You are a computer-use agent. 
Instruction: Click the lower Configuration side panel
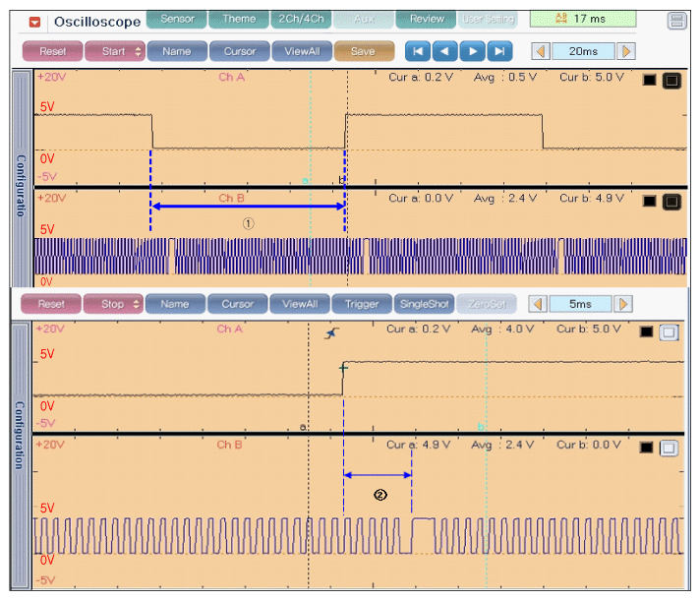click(x=20, y=455)
